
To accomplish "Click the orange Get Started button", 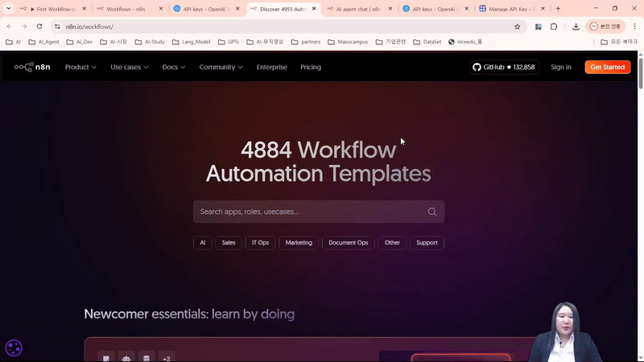I will tap(607, 68).
